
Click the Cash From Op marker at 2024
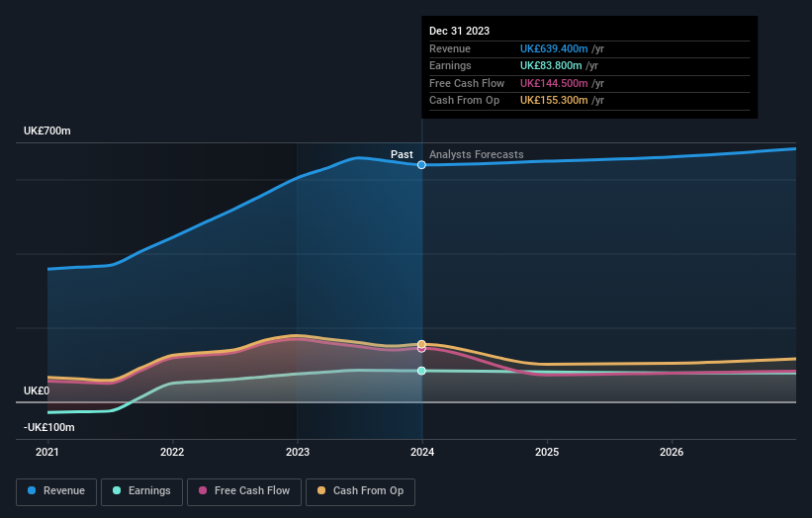[x=421, y=344]
